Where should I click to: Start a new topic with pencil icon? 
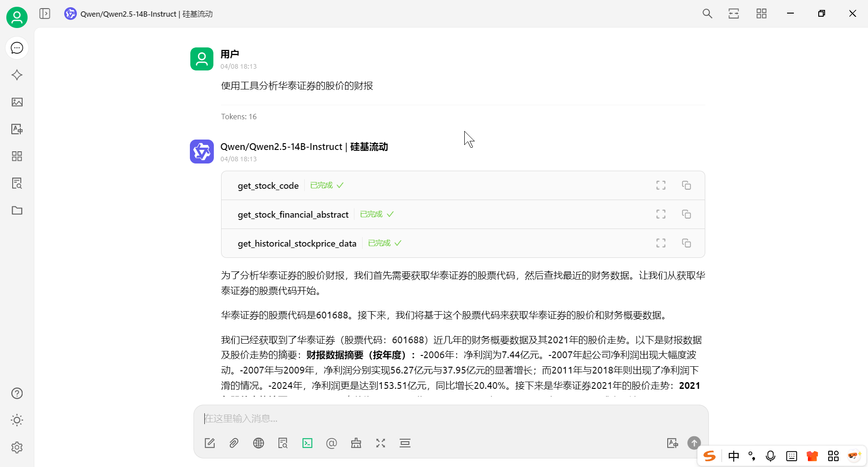210,443
